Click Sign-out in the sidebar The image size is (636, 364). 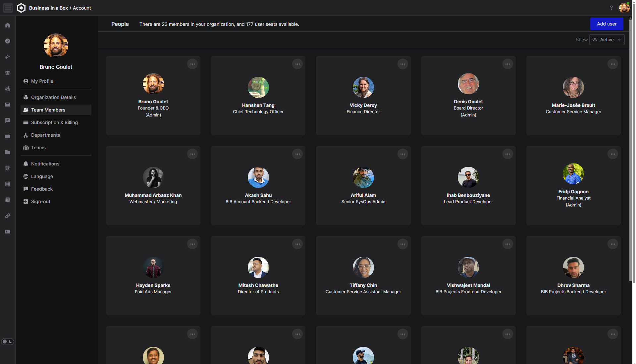pyautogui.click(x=40, y=202)
